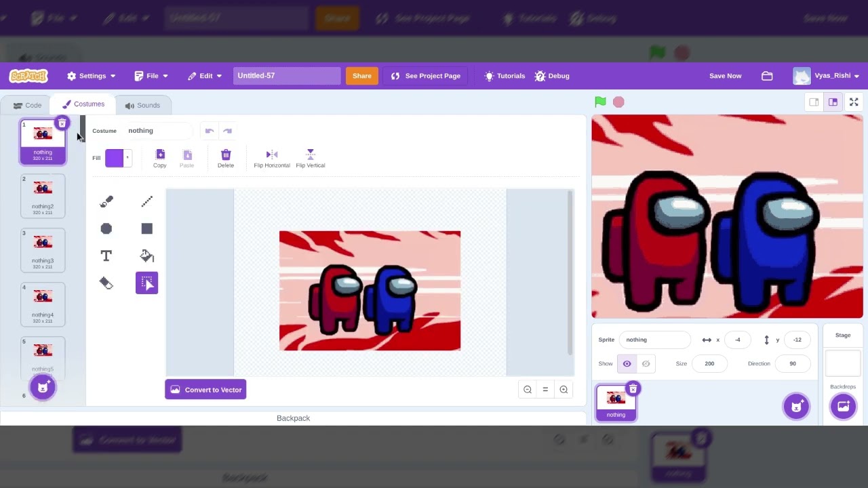This screenshot has width=868, height=488.
Task: Click the Delete trash icon in toolbar
Action: click(x=226, y=159)
